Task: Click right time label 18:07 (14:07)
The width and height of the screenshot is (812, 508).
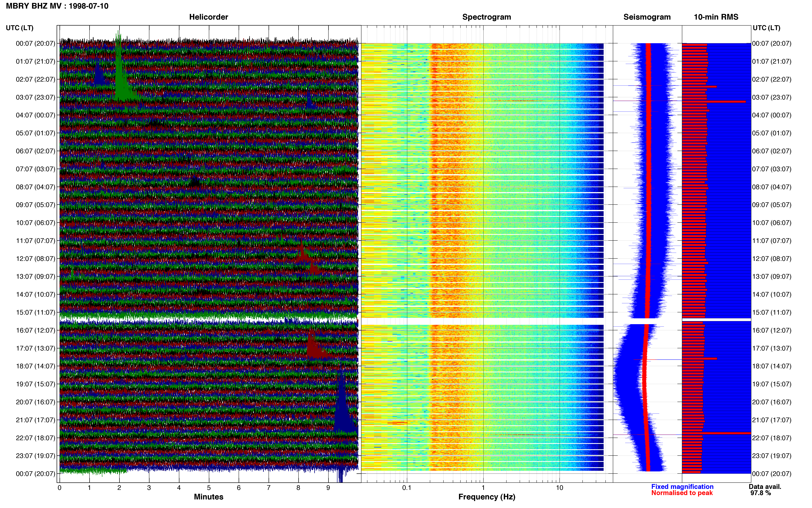Action: point(772,366)
